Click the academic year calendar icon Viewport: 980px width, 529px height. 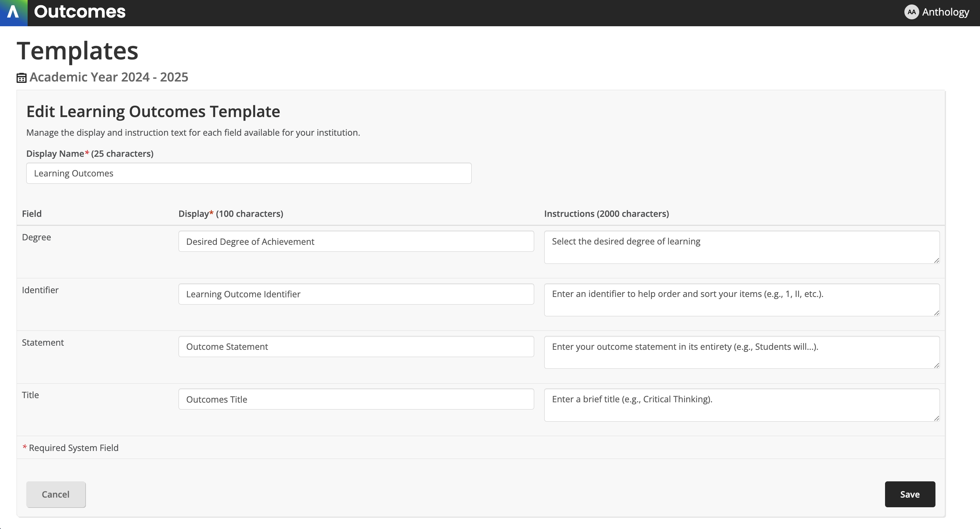(21, 78)
